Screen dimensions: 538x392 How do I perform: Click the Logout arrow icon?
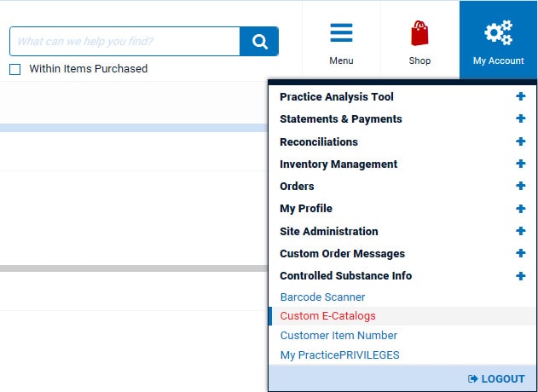pos(473,378)
